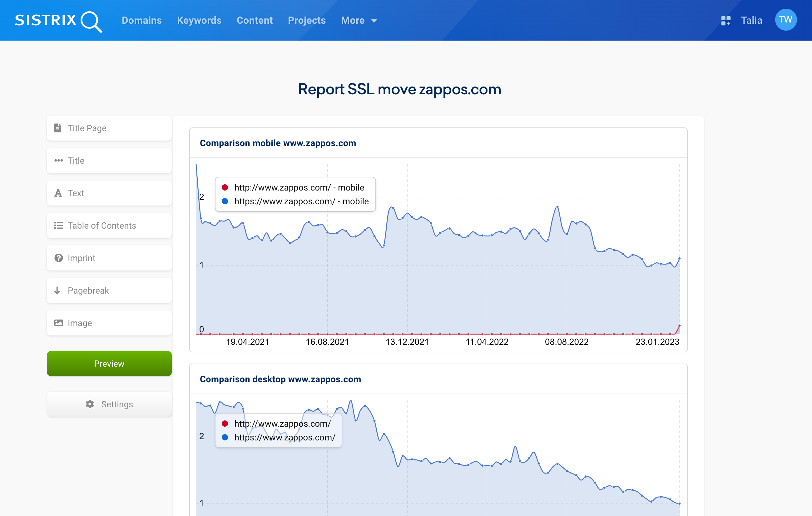812x516 pixels.
Task: Add a Pagebreak element
Action: click(109, 290)
